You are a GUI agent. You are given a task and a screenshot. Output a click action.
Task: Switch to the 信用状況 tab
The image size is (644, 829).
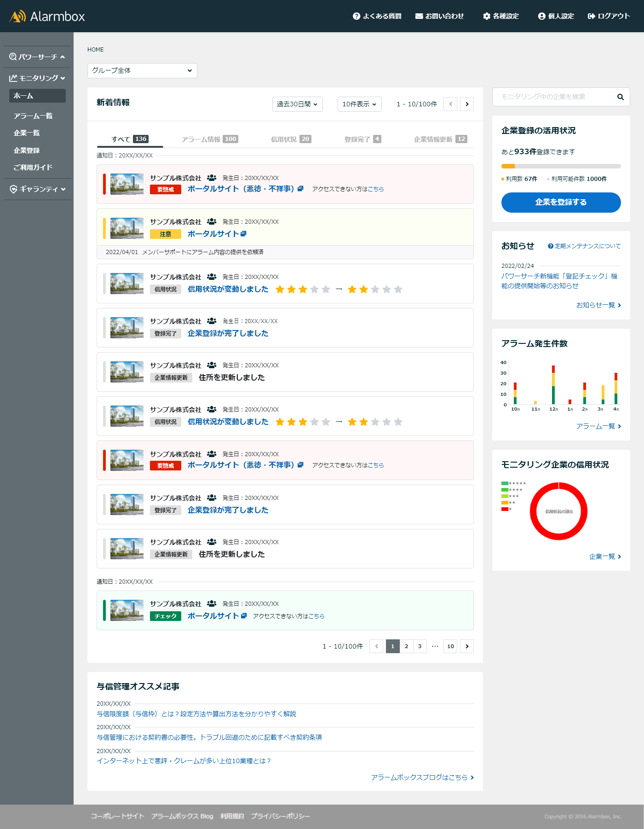point(291,139)
